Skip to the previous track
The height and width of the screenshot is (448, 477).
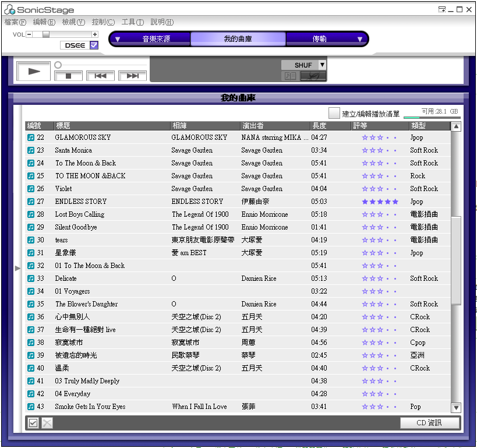(x=100, y=76)
